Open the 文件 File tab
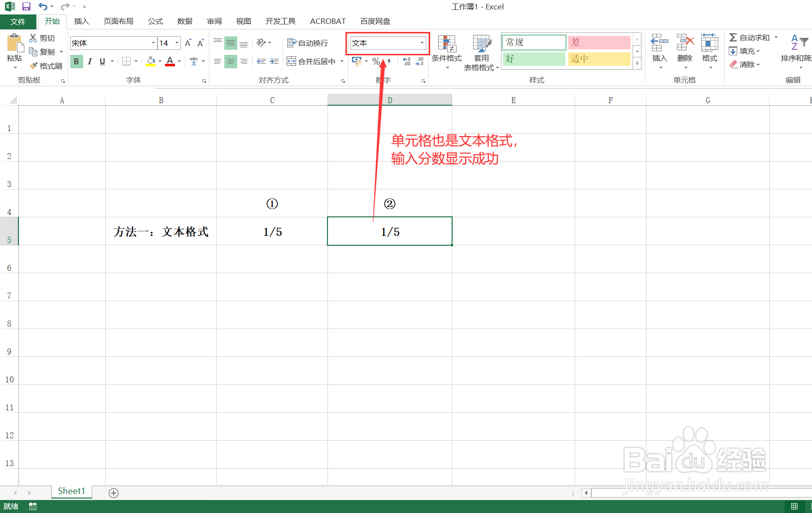This screenshot has height=513, width=812. tap(18, 21)
